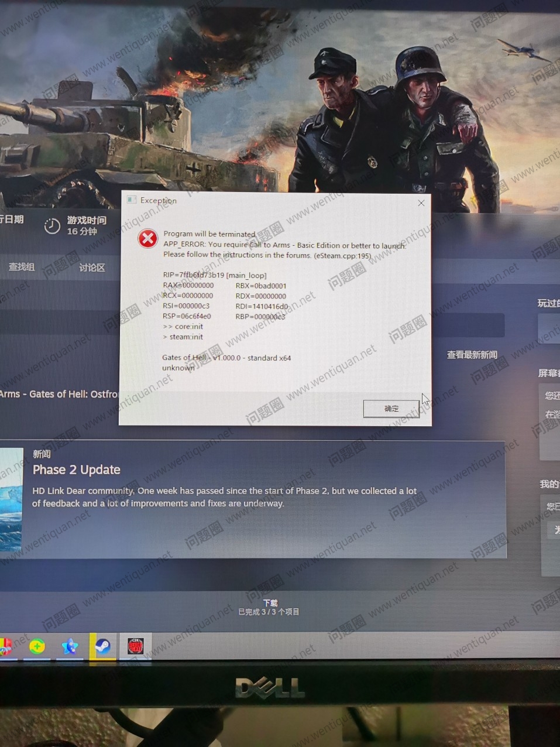Switch to the 讨论区 tab
This screenshot has width=560, height=747.
tap(92, 268)
